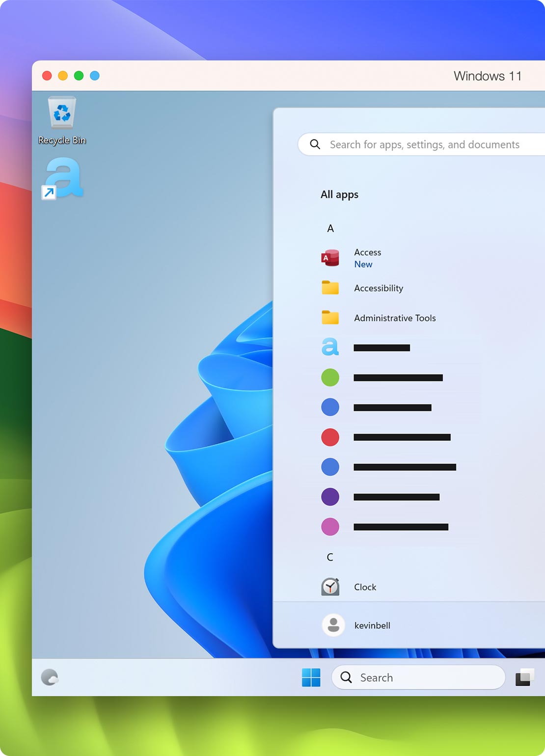Viewport: 545px width, 756px height.
Task: Launch the Clock app under section C
Action: (x=365, y=587)
